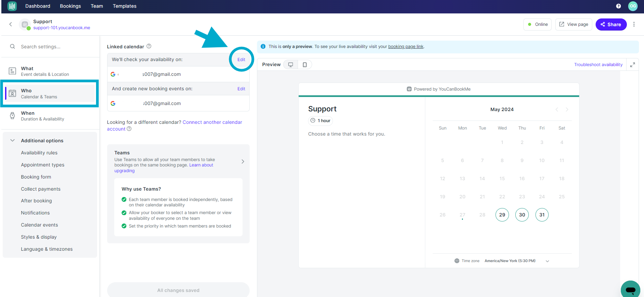Open After booking settings
Image resolution: width=644 pixels, height=297 pixels.
(36, 201)
